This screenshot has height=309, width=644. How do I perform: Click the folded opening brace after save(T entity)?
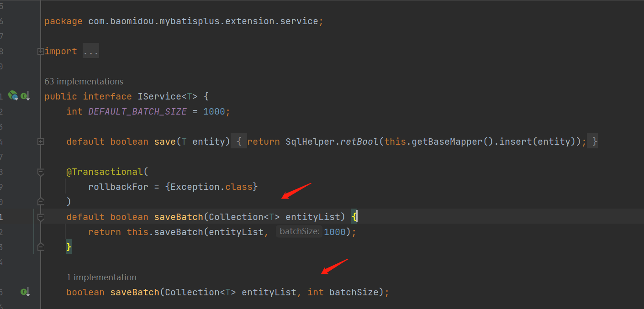[238, 142]
